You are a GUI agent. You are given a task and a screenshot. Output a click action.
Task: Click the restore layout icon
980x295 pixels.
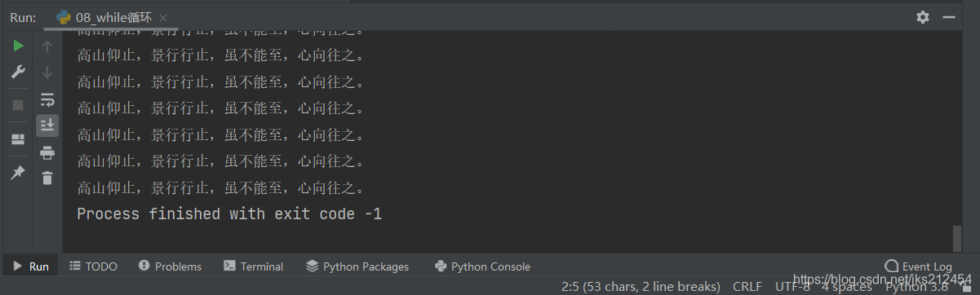coord(18,139)
